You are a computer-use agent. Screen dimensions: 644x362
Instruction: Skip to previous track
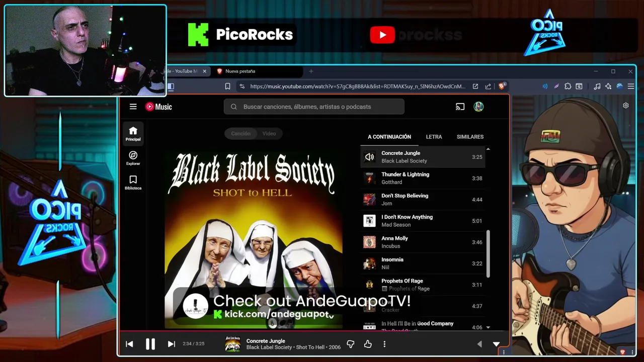[x=129, y=344]
